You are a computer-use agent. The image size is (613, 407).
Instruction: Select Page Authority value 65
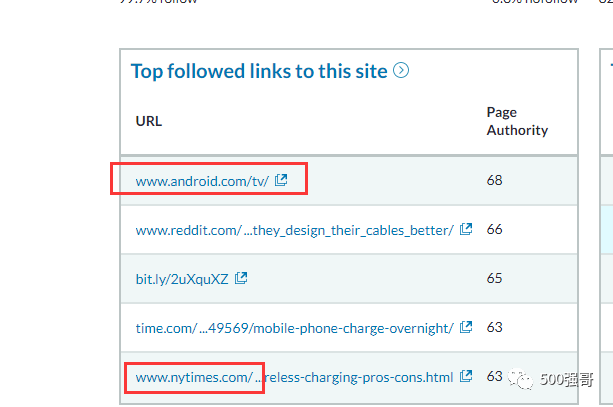tap(494, 278)
